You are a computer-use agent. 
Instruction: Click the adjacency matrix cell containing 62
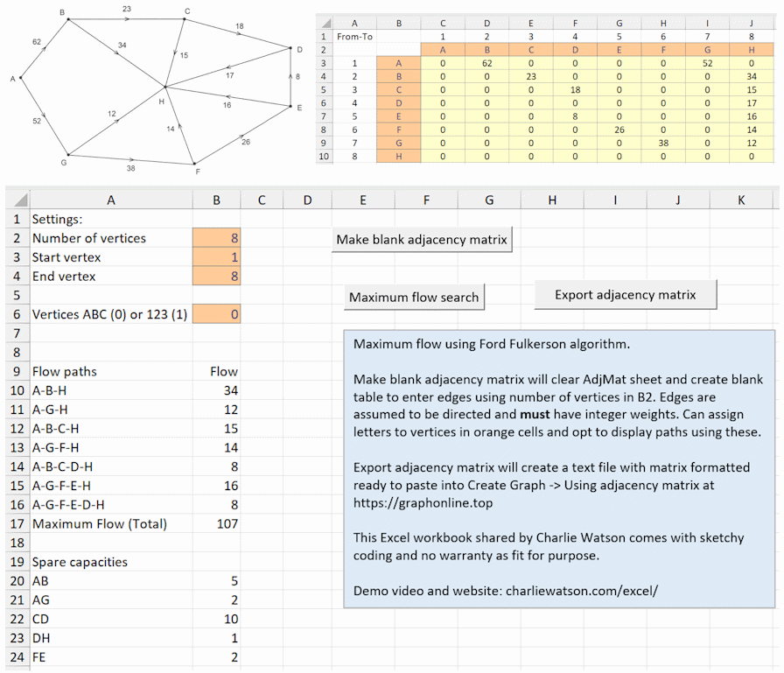pyautogui.click(x=486, y=63)
